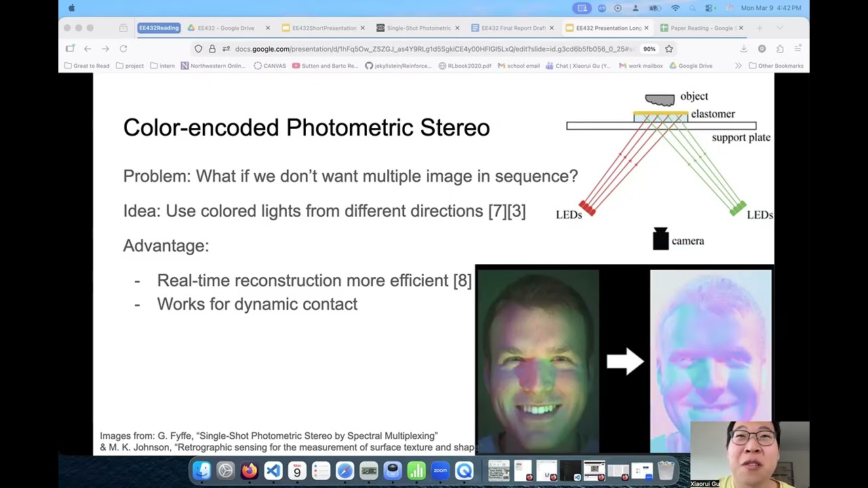Open the Other Bookmarks folder

pyautogui.click(x=776, y=66)
